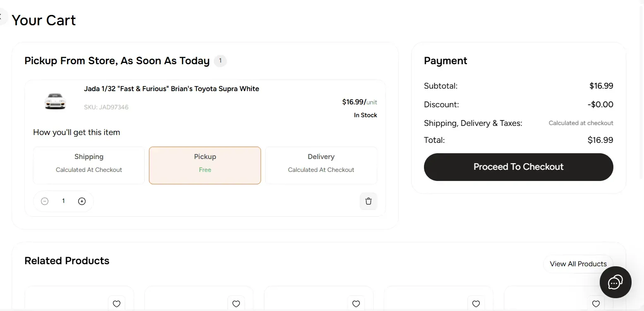The height and width of the screenshot is (311, 644).
Task: Click the trash icon to remove the Supra
Action: (x=368, y=201)
